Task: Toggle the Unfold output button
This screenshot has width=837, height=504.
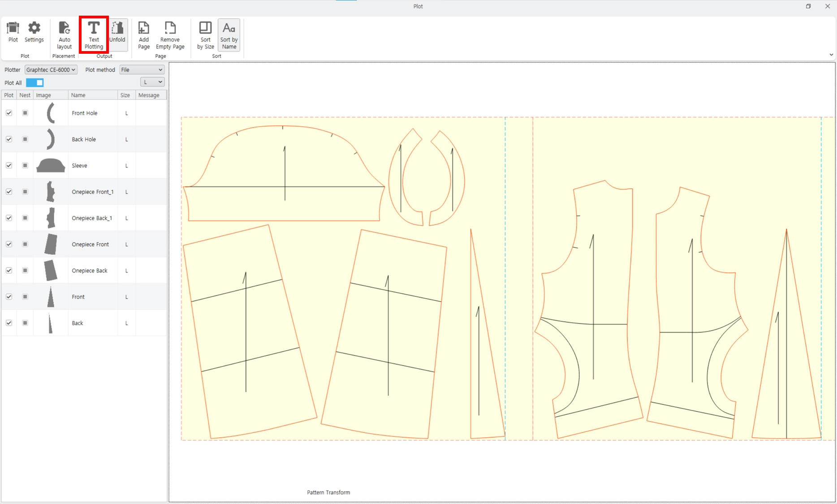Action: click(117, 32)
